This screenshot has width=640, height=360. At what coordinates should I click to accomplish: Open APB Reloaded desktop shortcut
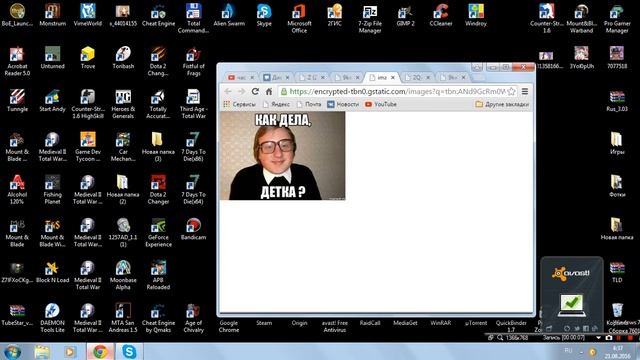158,275
